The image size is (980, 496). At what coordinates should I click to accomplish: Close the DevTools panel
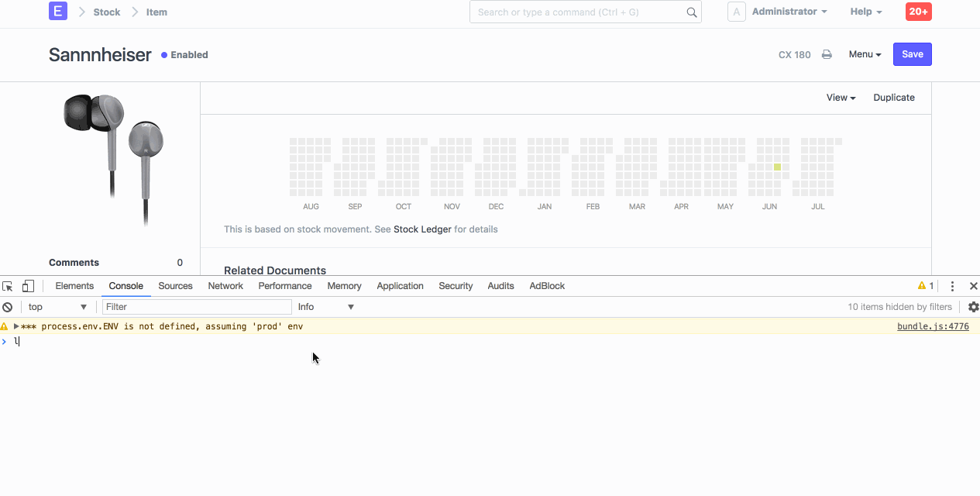point(974,286)
